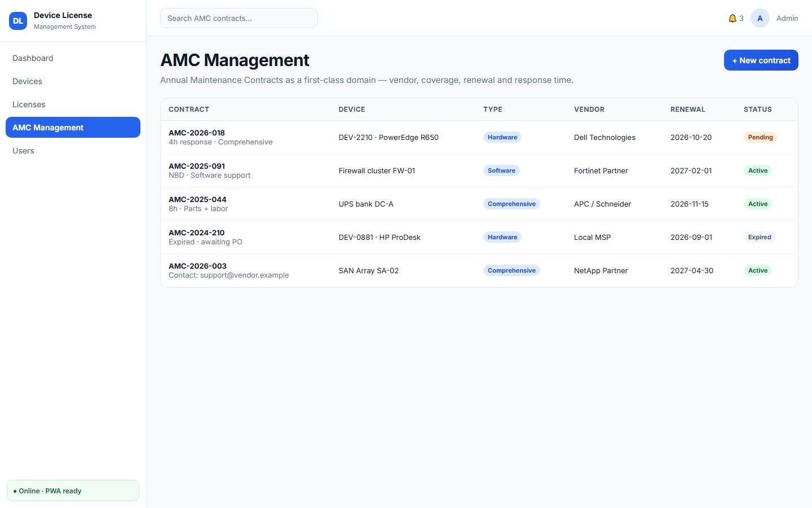Viewport: 812px width, 508px height.
Task: Open contract AMC-2026-003
Action: (197, 266)
